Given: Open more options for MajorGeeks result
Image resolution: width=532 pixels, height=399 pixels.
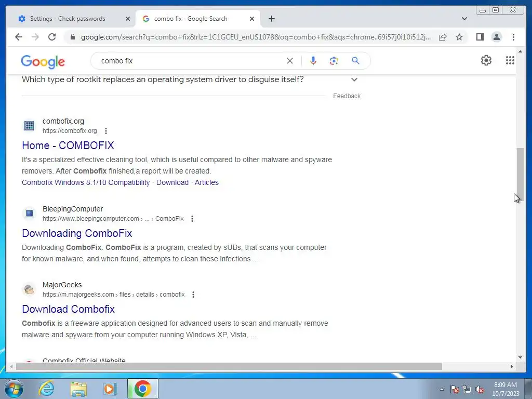Looking at the screenshot, I should (193, 295).
